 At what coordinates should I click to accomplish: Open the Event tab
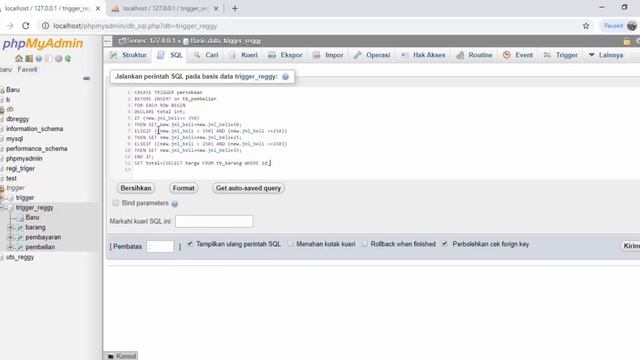(x=518, y=55)
